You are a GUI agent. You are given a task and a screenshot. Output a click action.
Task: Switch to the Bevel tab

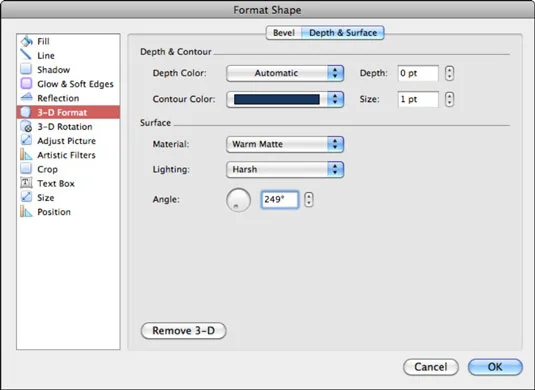[284, 33]
